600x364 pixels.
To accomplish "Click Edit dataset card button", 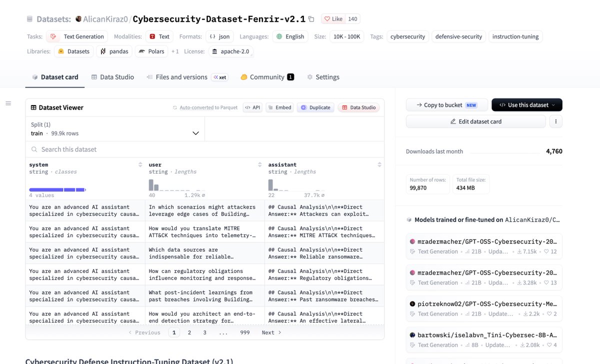I will 476,121.
